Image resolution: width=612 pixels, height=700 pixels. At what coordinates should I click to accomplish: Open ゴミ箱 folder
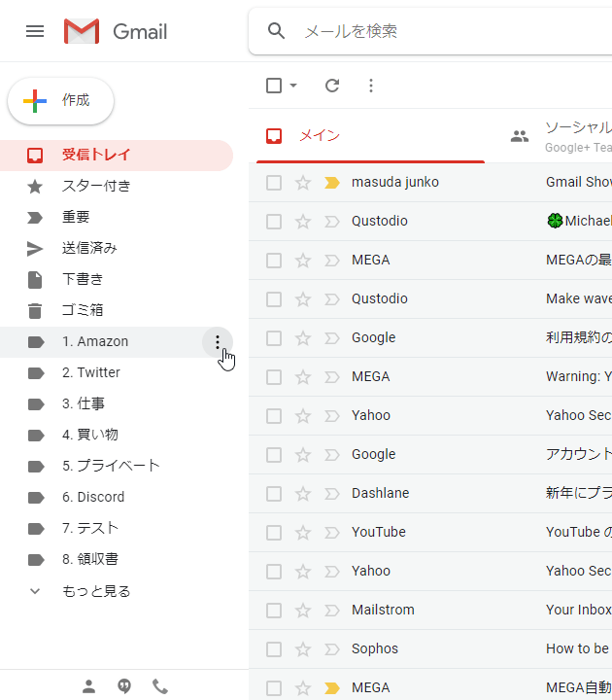pos(117,310)
